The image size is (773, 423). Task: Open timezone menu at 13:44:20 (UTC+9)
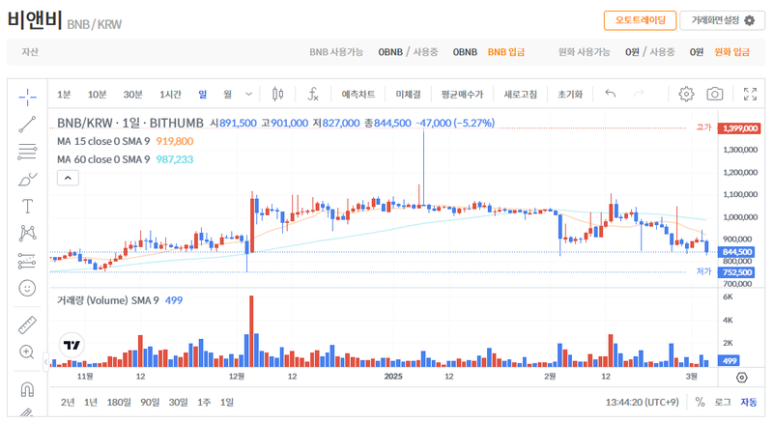[642, 402]
